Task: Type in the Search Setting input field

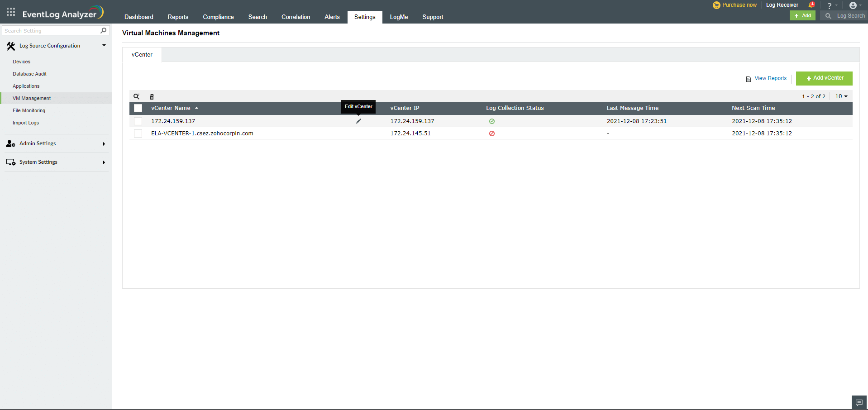Action: (50, 30)
